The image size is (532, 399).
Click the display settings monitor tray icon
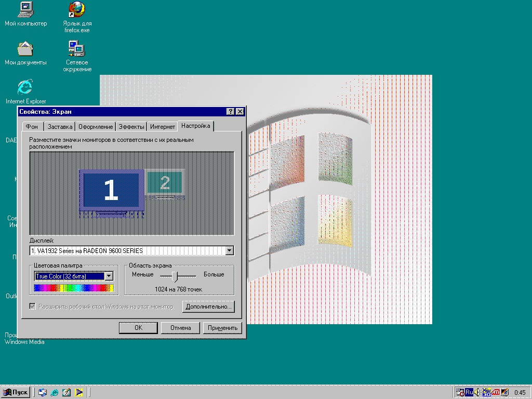click(x=504, y=393)
